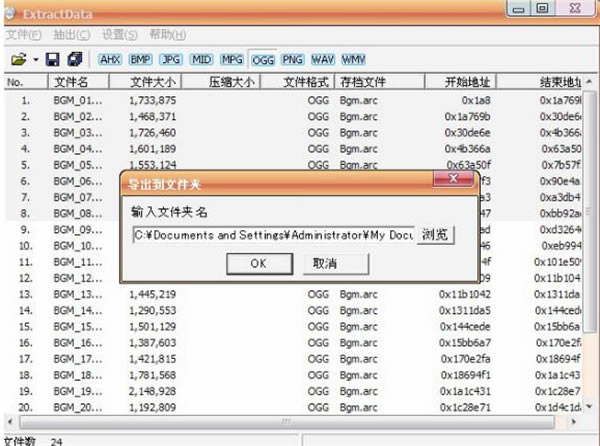Open the 抽出(C) menu
Screen dimensions: 600x446
[x=72, y=35]
